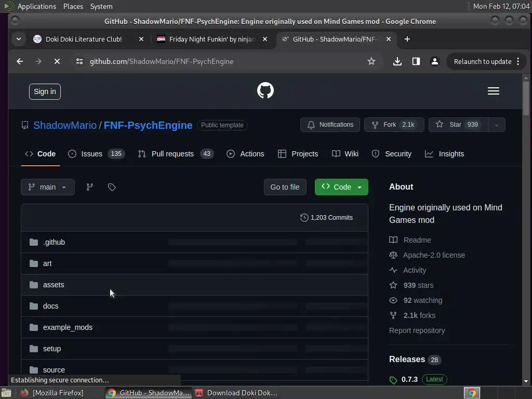This screenshot has height=399, width=532.
Task: Open Chrome downloads icon
Action: pos(397,61)
